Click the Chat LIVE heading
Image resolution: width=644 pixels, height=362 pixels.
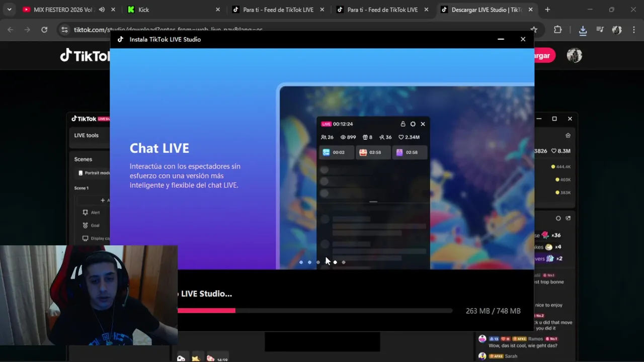(x=159, y=148)
